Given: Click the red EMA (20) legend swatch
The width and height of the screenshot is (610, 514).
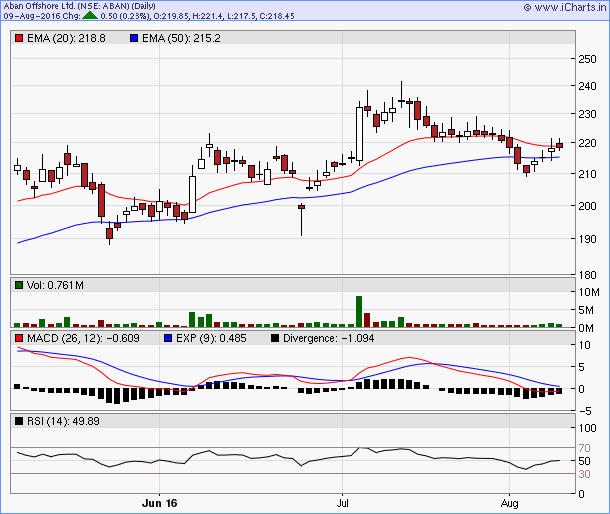Looking at the screenshot, I should (x=19, y=38).
